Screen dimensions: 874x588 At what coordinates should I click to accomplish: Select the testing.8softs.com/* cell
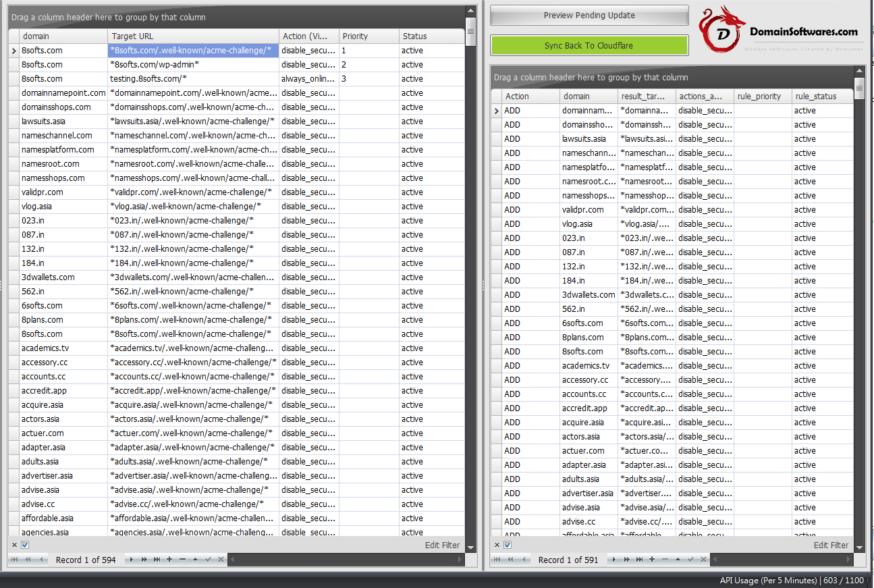[x=193, y=78]
